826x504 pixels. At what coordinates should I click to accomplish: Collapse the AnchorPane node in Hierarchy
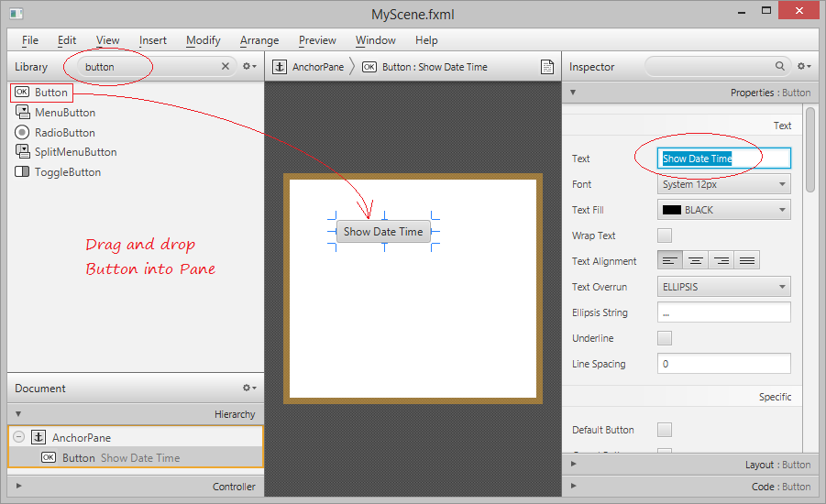19,436
